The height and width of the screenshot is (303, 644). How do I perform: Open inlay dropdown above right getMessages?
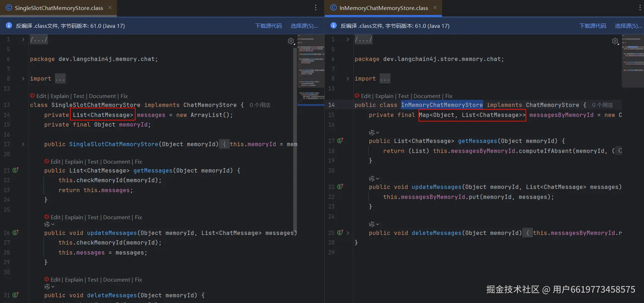pos(374,133)
